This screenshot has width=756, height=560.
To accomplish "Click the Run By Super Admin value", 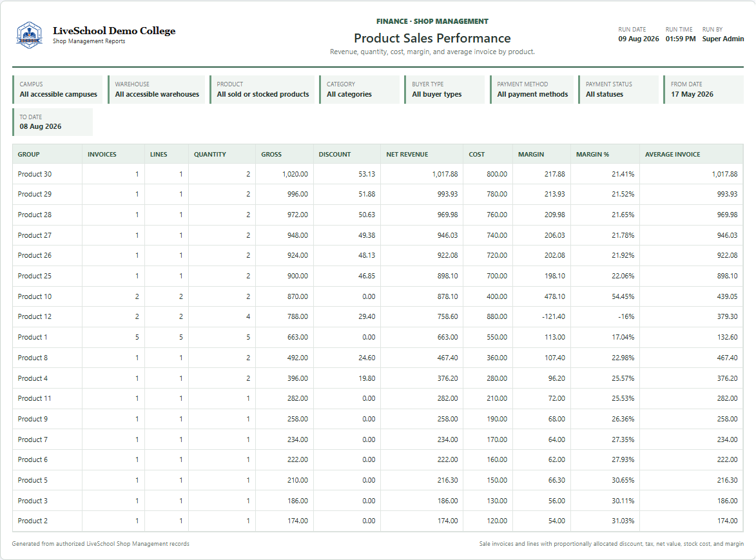I will point(722,39).
